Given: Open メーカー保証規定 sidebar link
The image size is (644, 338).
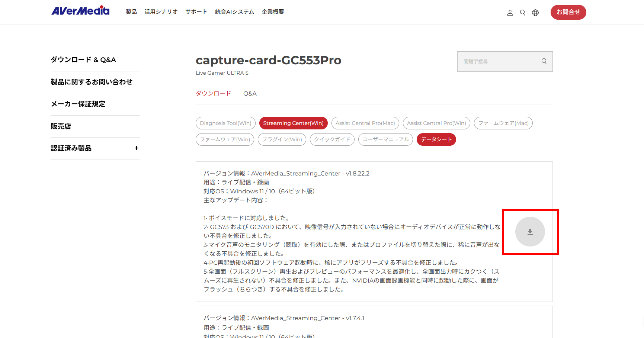Looking at the screenshot, I should point(78,104).
